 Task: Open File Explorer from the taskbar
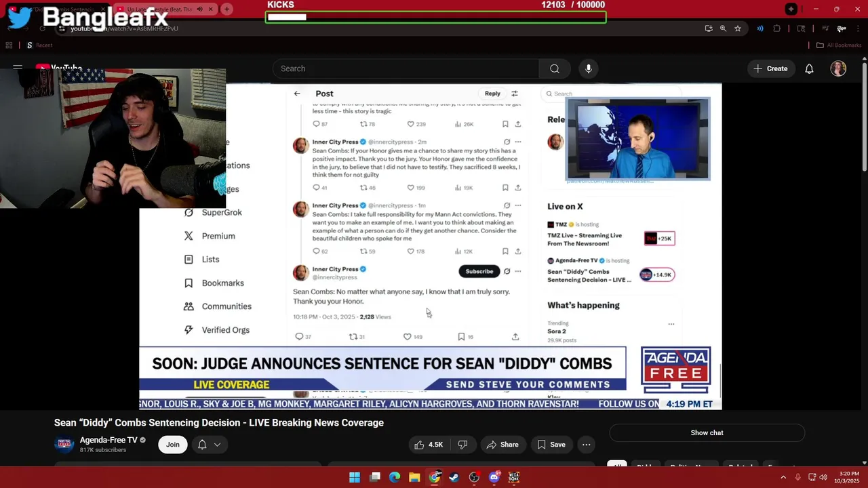414,477
